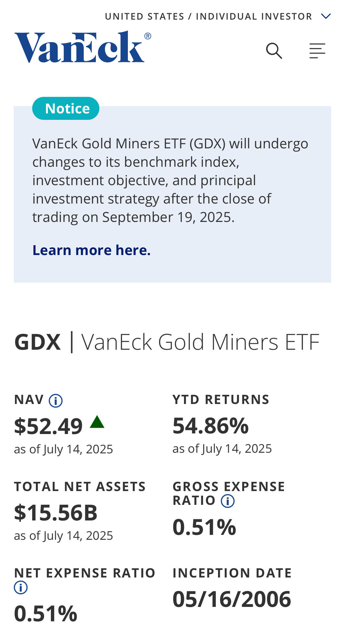Open the hamburger navigation menu

[x=317, y=51]
